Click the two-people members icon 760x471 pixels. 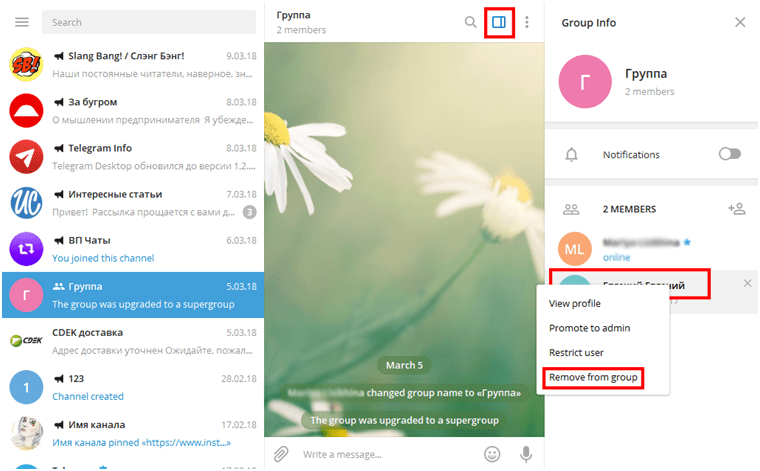point(571,209)
